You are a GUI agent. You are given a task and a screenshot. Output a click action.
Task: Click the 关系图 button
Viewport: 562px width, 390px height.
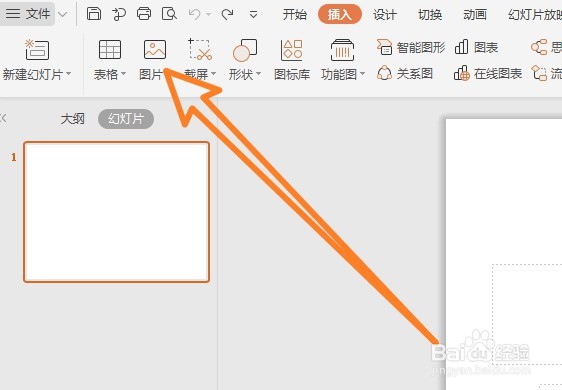coord(405,73)
